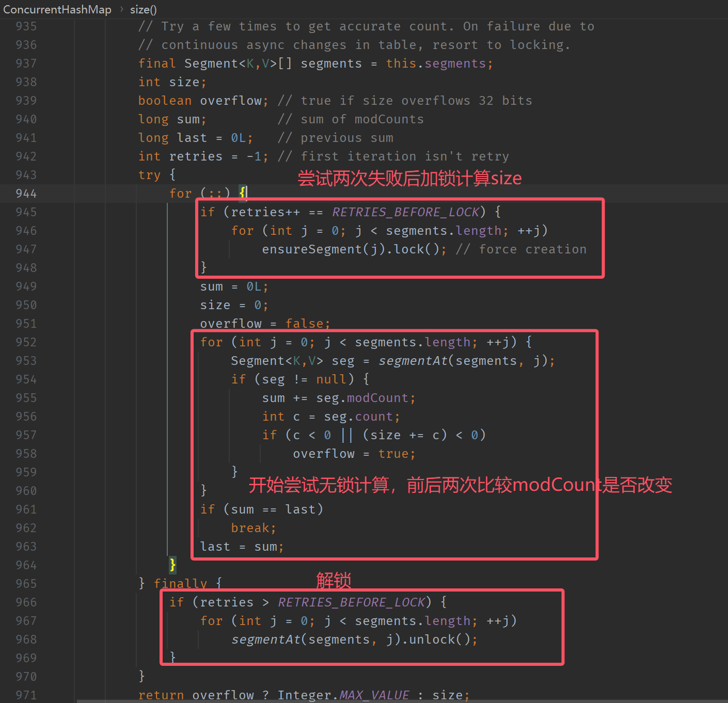Viewport: 728px width, 703px height.
Task: Open the ConcurrentHashMap breadcrumb
Action: (57, 9)
